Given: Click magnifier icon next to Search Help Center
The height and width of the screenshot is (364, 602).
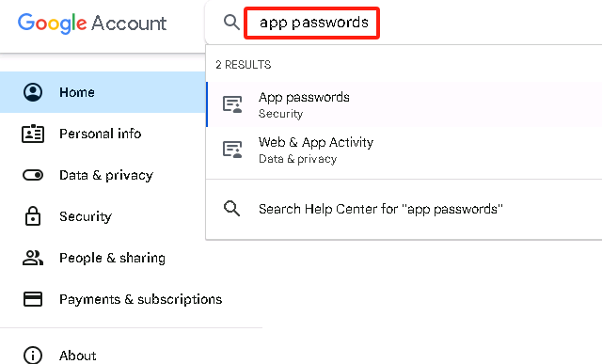Looking at the screenshot, I should [232, 209].
